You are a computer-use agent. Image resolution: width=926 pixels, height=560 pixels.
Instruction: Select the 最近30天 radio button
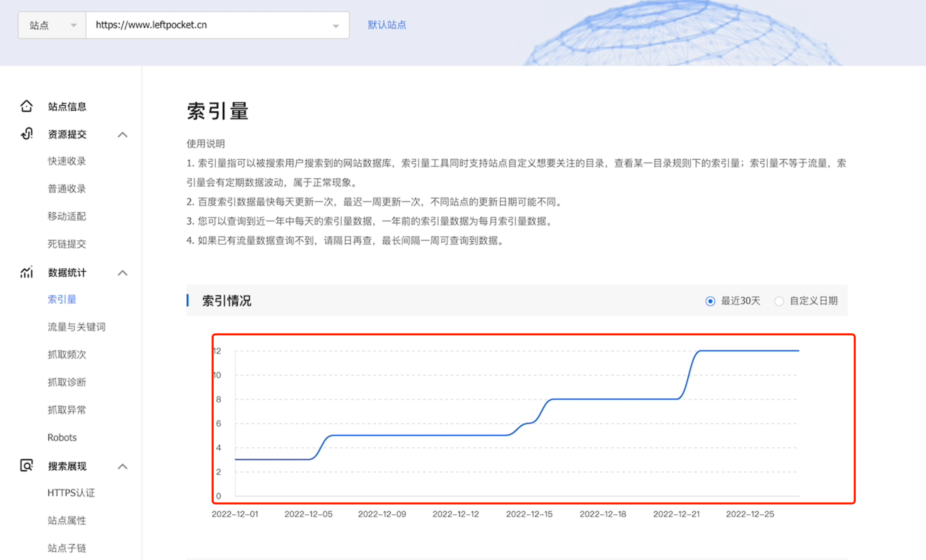[710, 301]
